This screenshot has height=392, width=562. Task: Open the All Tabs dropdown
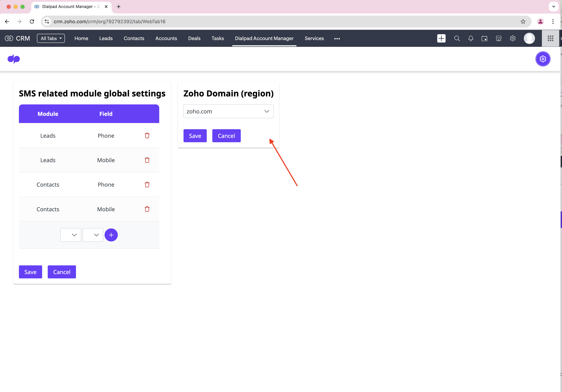[51, 38]
